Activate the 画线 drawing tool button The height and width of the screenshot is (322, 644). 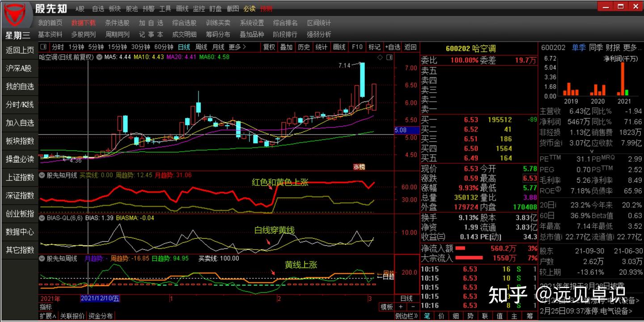339,47
